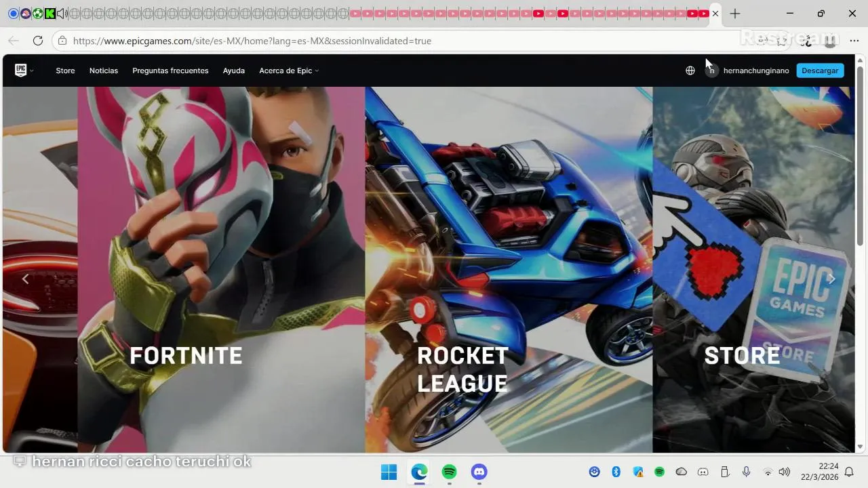Open OneDrive cloud tray icon
This screenshot has height=488, width=868.
click(682, 472)
